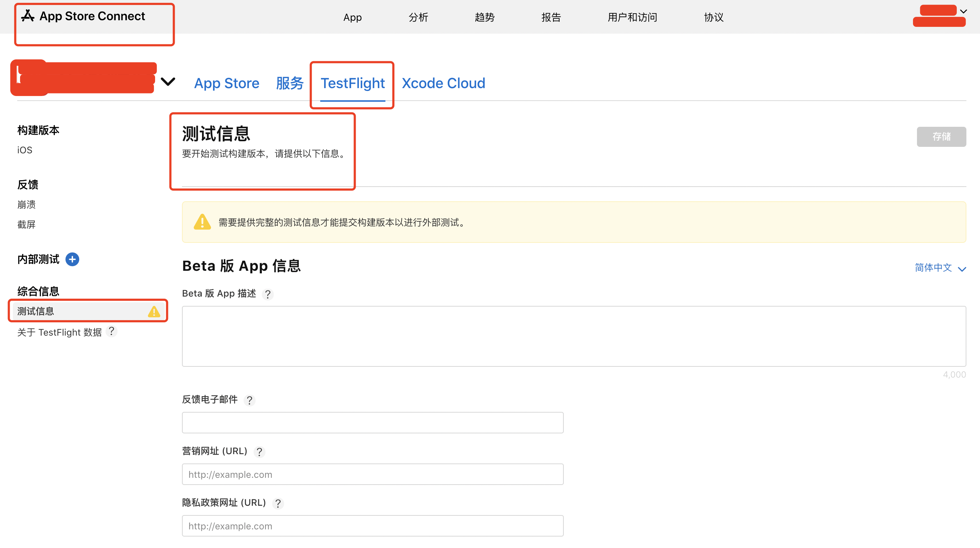Screen dimensions: 980x548
Task: Click the yellow warning icon in 测试信息 sidebar item
Action: pos(154,312)
